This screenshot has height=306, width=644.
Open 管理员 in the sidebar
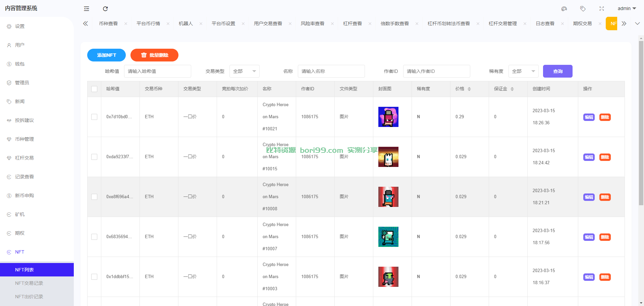point(37,83)
